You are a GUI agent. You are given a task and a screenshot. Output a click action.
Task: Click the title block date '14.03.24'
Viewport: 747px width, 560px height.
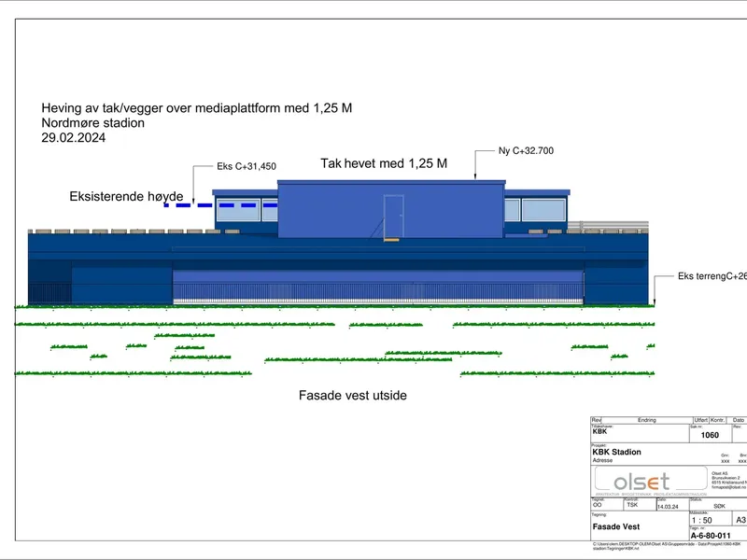click(668, 507)
